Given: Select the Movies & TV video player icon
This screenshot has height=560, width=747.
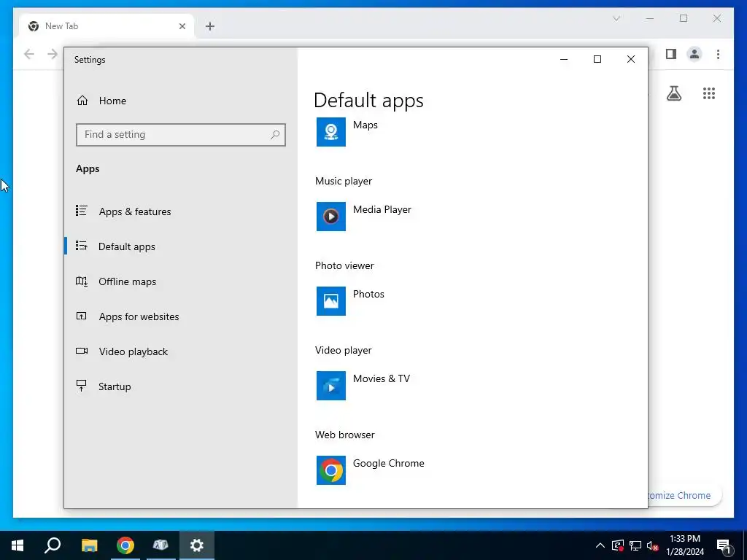Looking at the screenshot, I should point(331,386).
